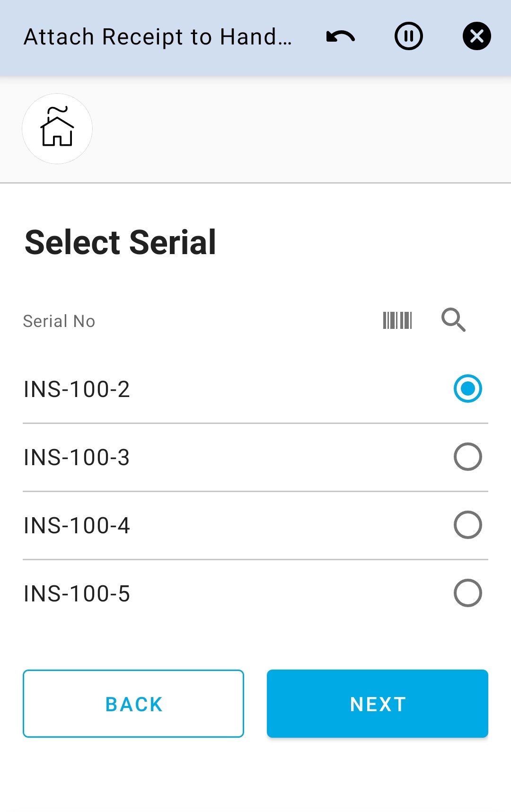The image size is (511, 812).
Task: Tap the INS-100-4 serial label text
Action: 77,526
